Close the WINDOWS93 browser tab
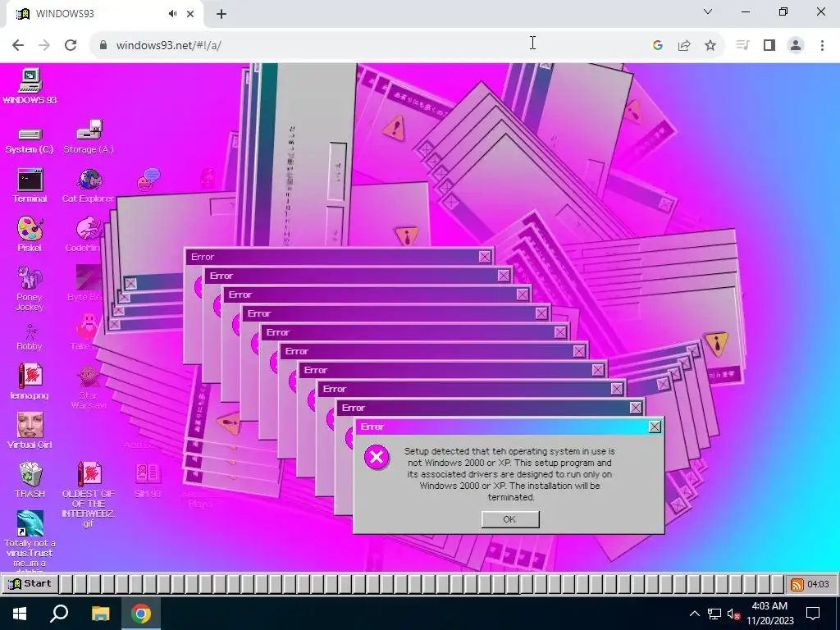This screenshot has height=630, width=840. tap(190, 14)
